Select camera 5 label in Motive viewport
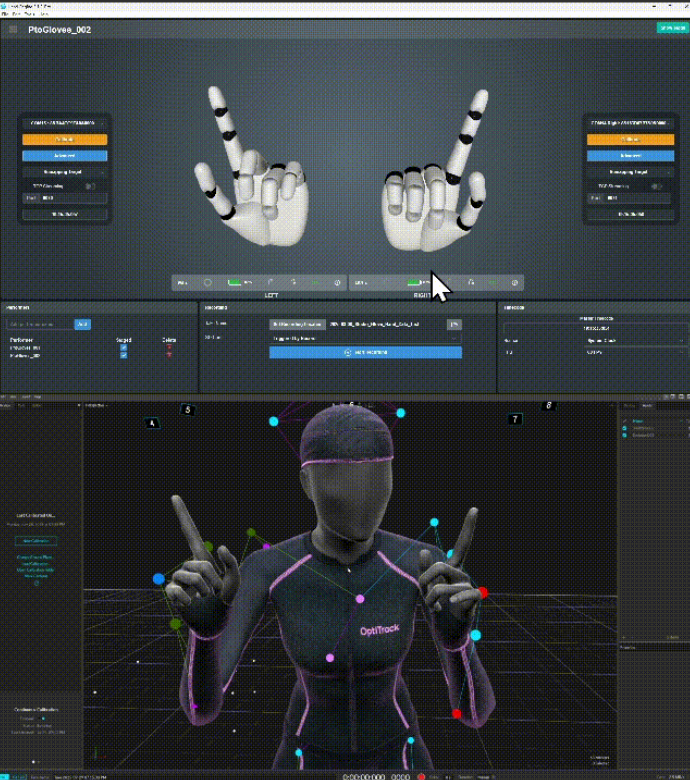Image resolution: width=690 pixels, height=780 pixels. (x=188, y=410)
